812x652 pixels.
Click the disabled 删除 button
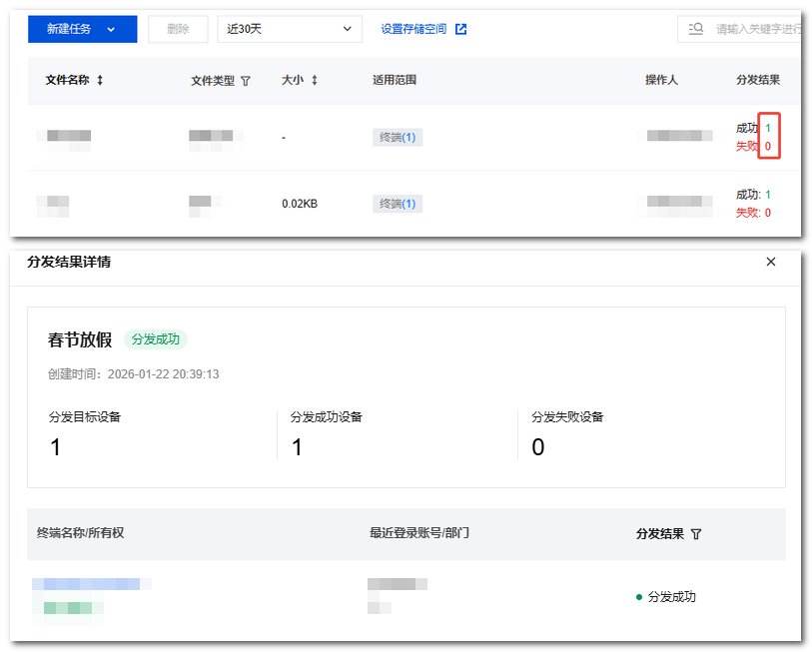coord(178,29)
